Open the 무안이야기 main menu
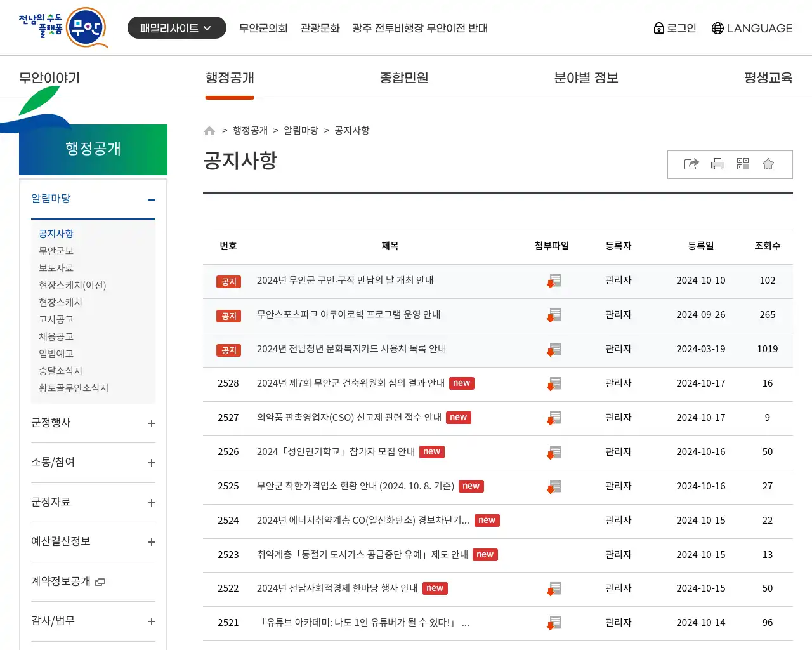This screenshot has width=812, height=650. [49, 78]
